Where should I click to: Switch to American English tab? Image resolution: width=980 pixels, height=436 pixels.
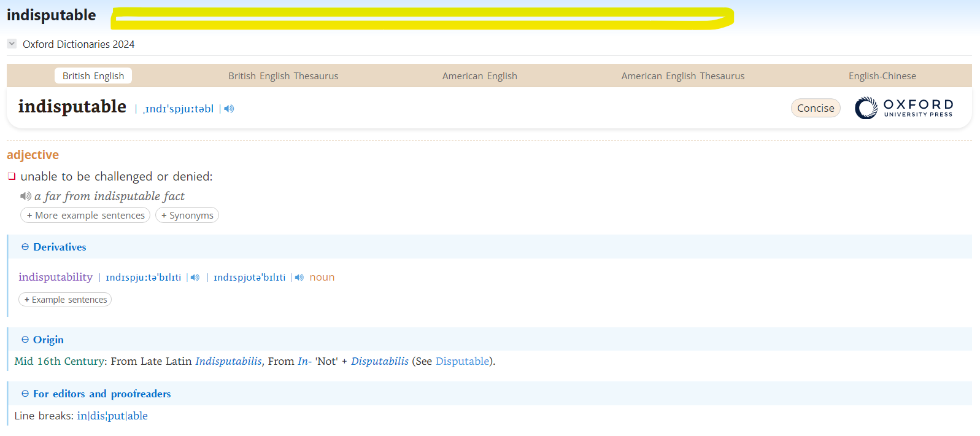pos(479,76)
